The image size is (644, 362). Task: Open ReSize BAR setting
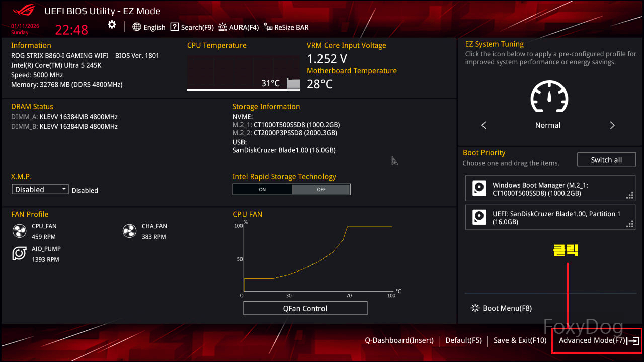pos(286,27)
